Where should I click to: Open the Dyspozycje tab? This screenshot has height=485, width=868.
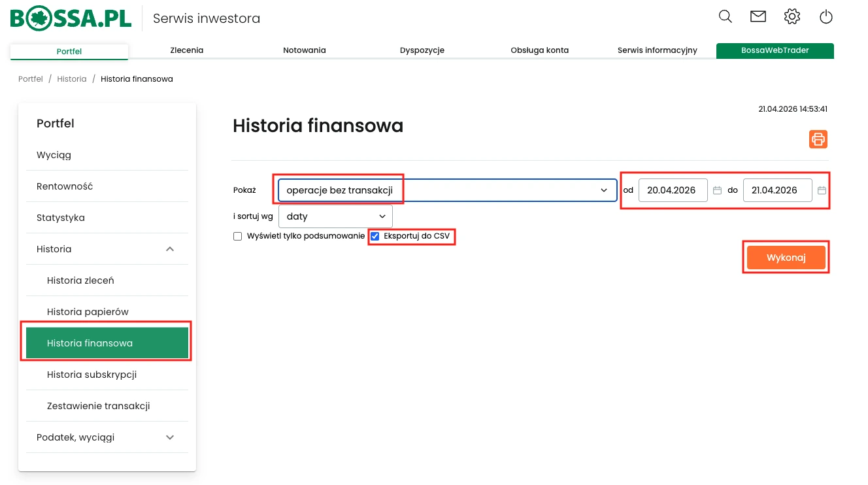point(422,50)
